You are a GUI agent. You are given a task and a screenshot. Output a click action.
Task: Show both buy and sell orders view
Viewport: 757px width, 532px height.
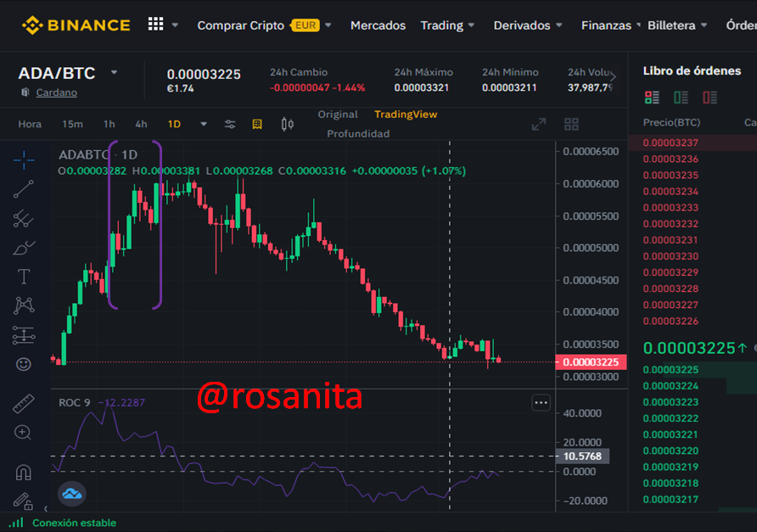[652, 97]
